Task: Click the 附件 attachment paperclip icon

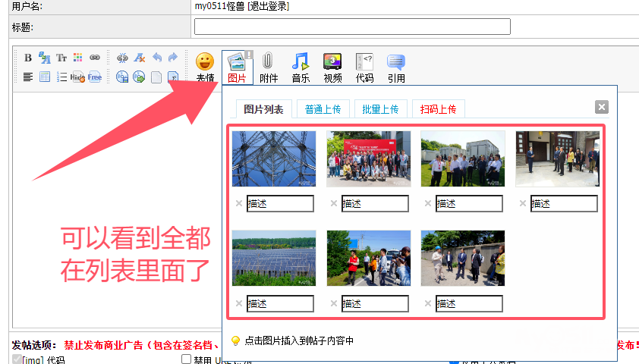Action: pos(269,66)
